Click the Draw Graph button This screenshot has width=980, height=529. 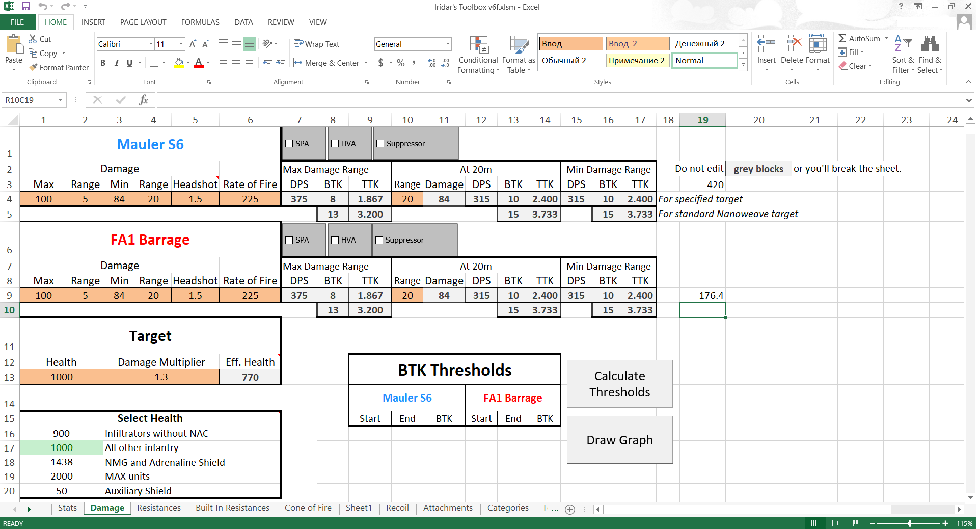pyautogui.click(x=620, y=440)
